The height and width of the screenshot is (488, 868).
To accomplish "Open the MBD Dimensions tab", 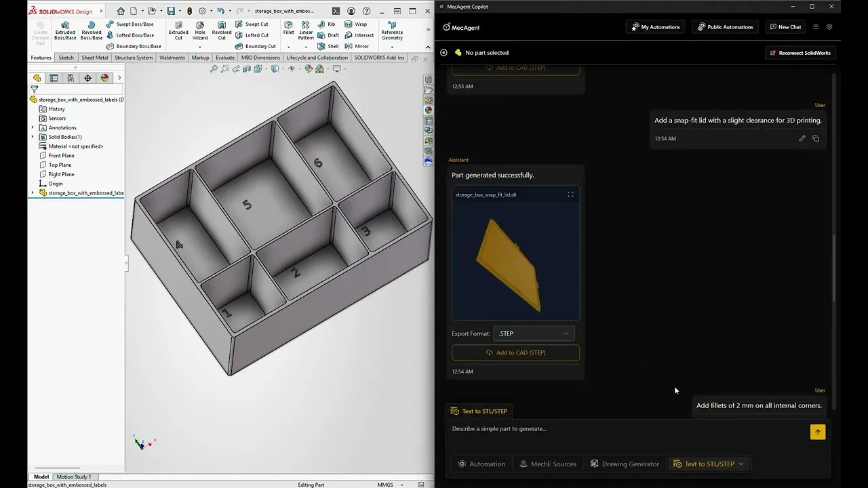I will pyautogui.click(x=260, y=58).
